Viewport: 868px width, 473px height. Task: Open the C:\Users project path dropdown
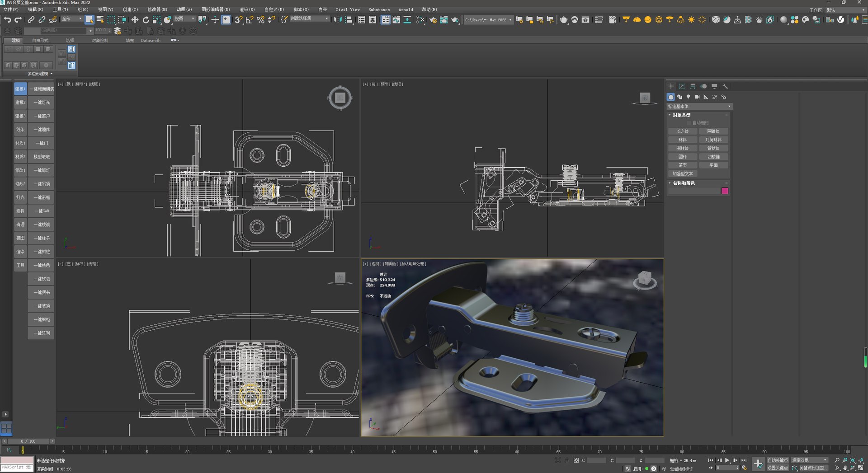(x=488, y=20)
